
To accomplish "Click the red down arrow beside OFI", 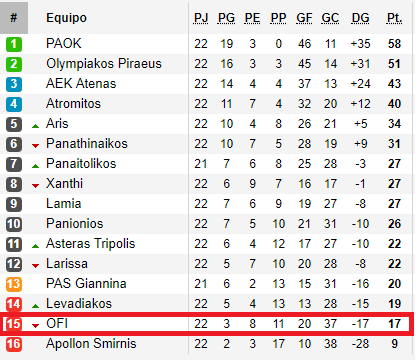I will click(x=35, y=326).
